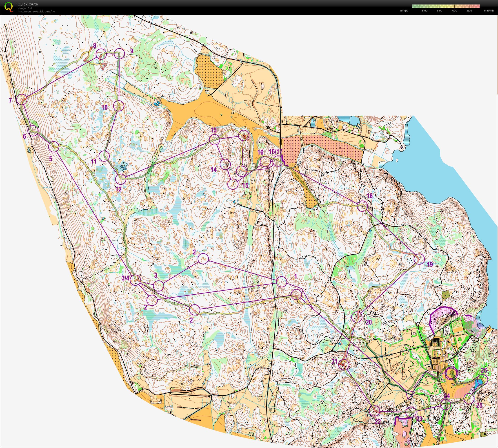Select control circle 23 on the map
This screenshot has width=498, height=448.
click(410, 412)
